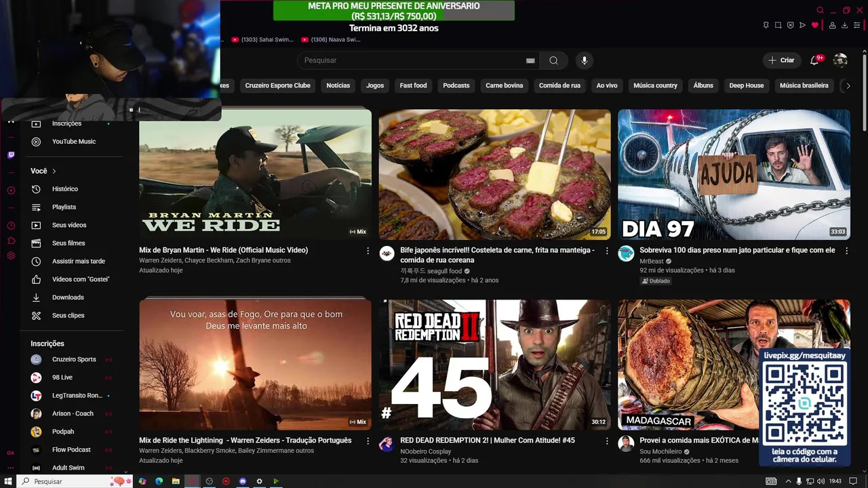Select the Deep House chip
The image size is (868, 488).
pyautogui.click(x=746, y=85)
